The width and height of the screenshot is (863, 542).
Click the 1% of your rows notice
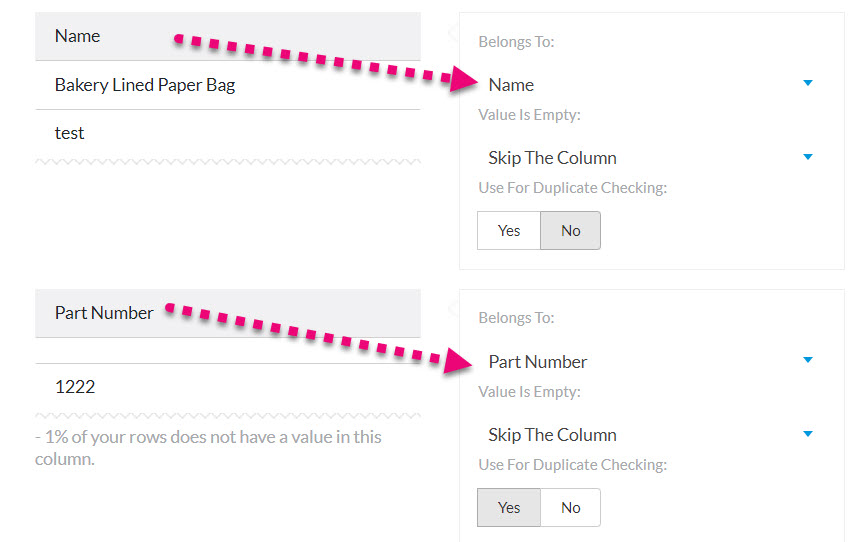(208, 448)
